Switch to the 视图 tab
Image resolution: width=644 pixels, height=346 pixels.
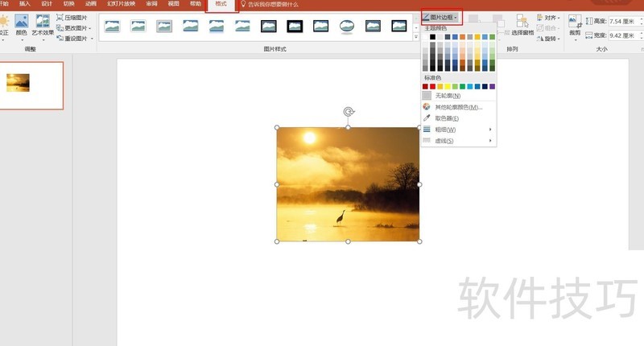coord(173,4)
